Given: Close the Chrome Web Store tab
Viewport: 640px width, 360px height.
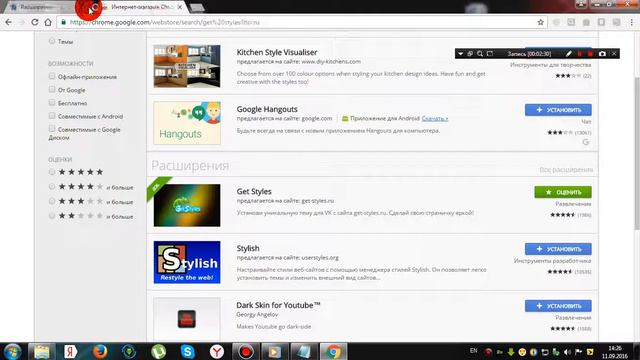Looking at the screenshot, I should pyautogui.click(x=180, y=7).
